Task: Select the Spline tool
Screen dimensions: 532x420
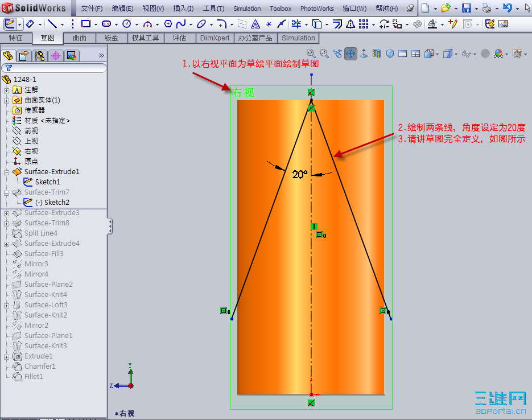Action: point(181,24)
